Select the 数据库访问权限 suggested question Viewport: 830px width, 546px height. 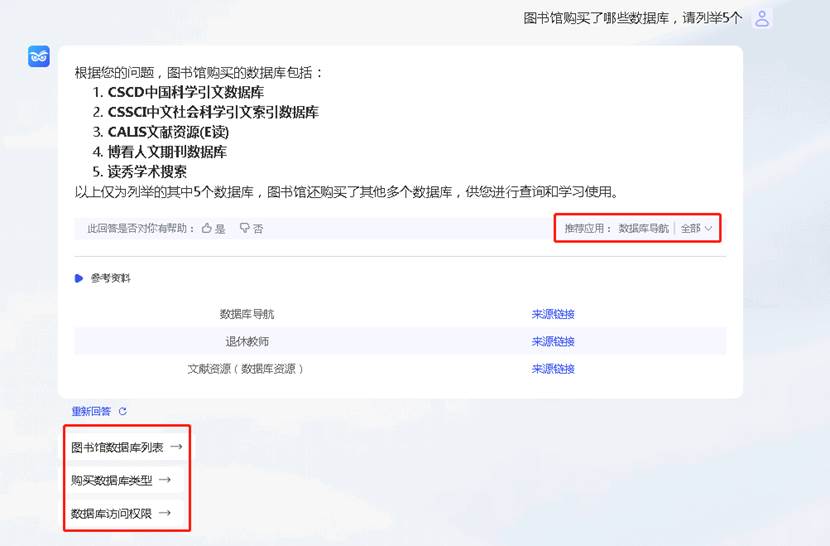pyautogui.click(x=121, y=513)
